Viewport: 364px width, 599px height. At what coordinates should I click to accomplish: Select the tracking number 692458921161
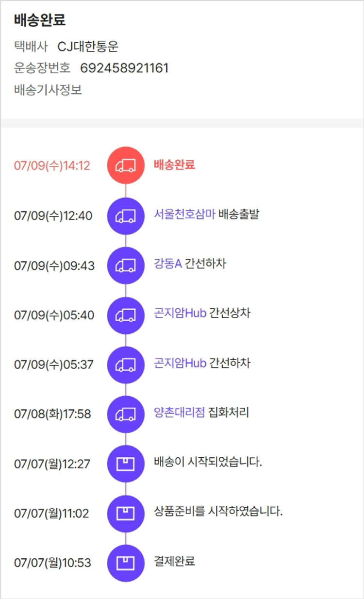click(x=124, y=68)
